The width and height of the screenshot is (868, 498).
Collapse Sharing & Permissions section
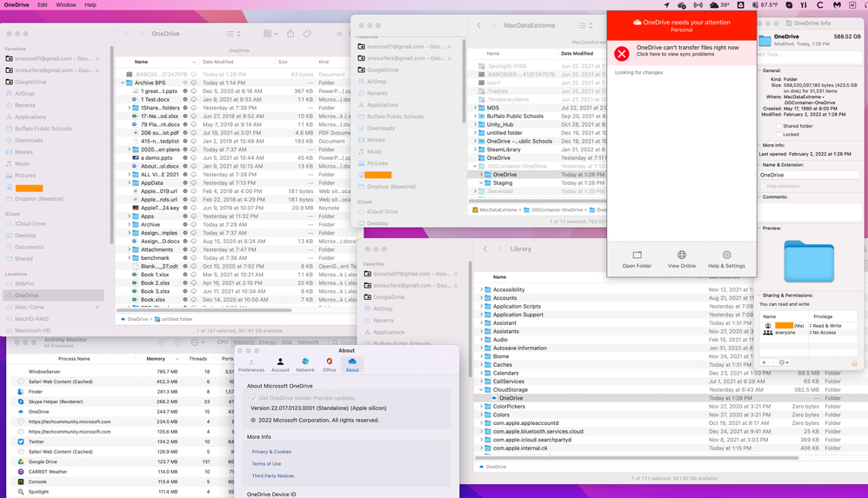[x=759, y=295]
